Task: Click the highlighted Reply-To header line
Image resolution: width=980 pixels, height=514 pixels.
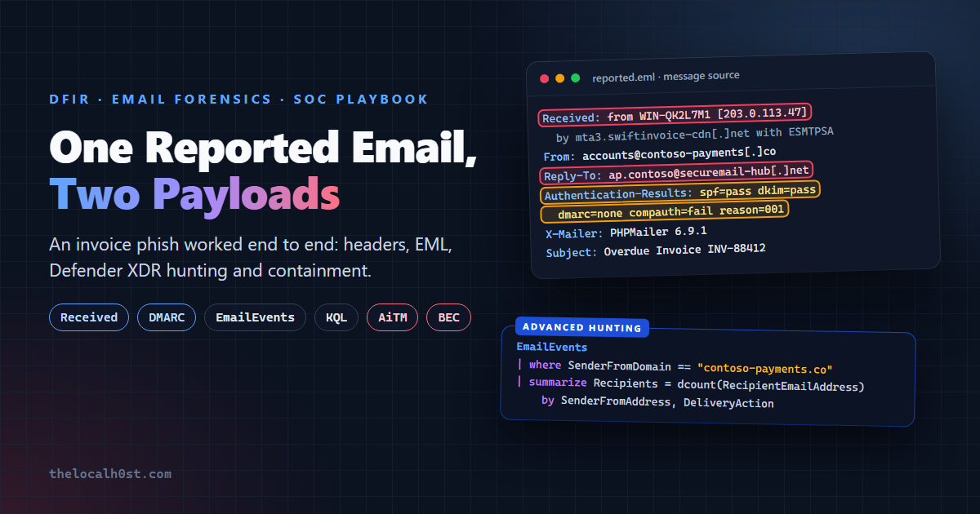Action: pyautogui.click(x=676, y=174)
